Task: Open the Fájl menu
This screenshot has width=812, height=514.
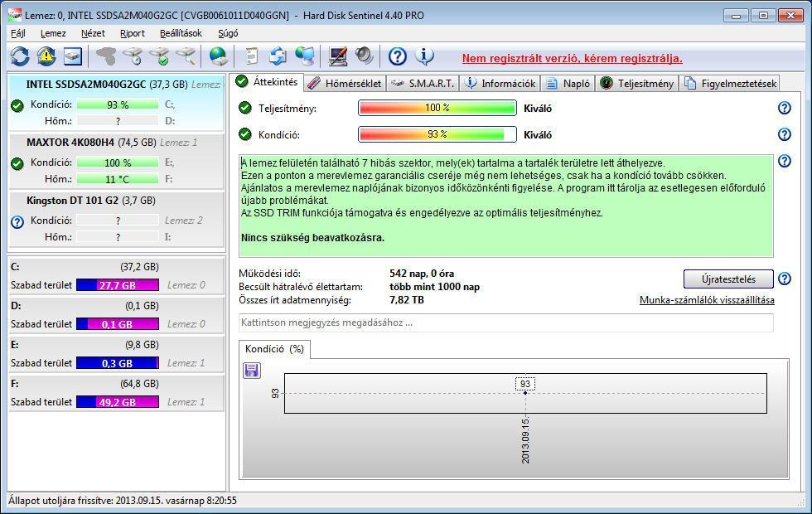Action: (x=18, y=33)
